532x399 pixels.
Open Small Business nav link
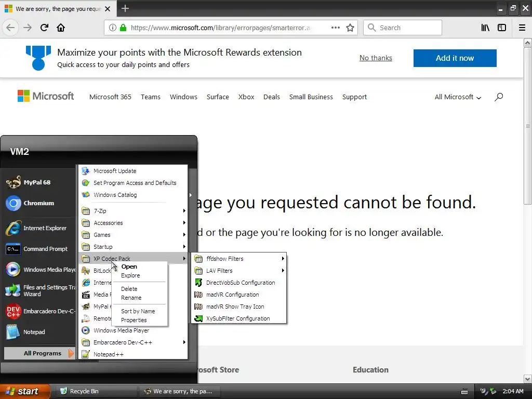(311, 97)
